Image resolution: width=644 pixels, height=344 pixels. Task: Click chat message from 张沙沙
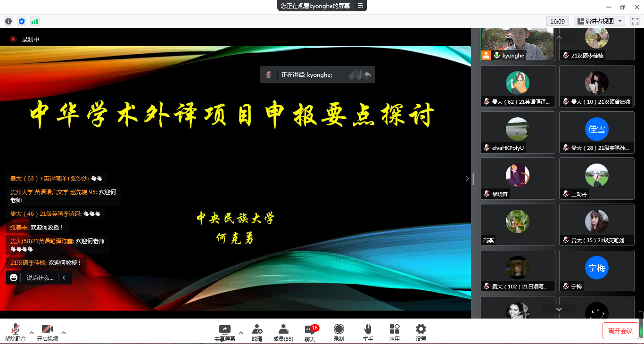coord(57,179)
